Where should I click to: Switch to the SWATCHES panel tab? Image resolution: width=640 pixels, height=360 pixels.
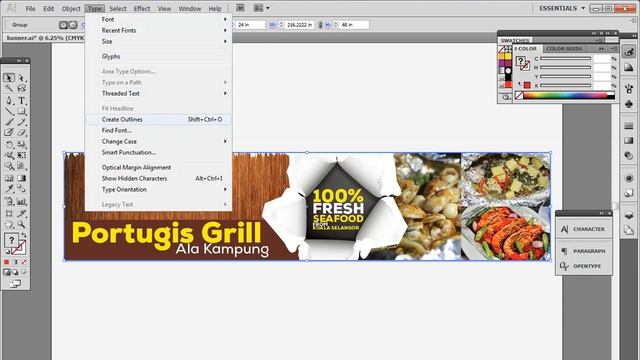point(515,40)
